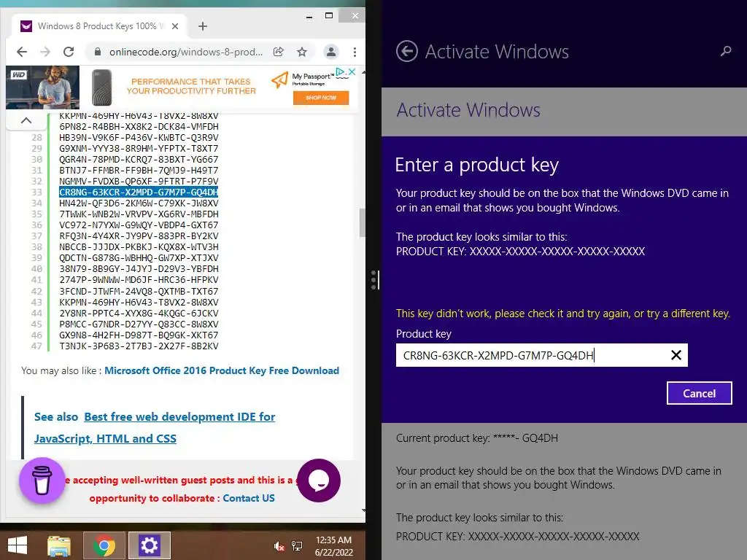This screenshot has width=747, height=560.
Task: Open the purple chat bubble widget
Action: point(319,481)
